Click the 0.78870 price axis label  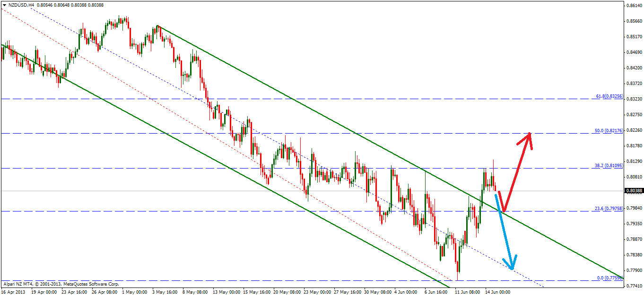coord(633,239)
